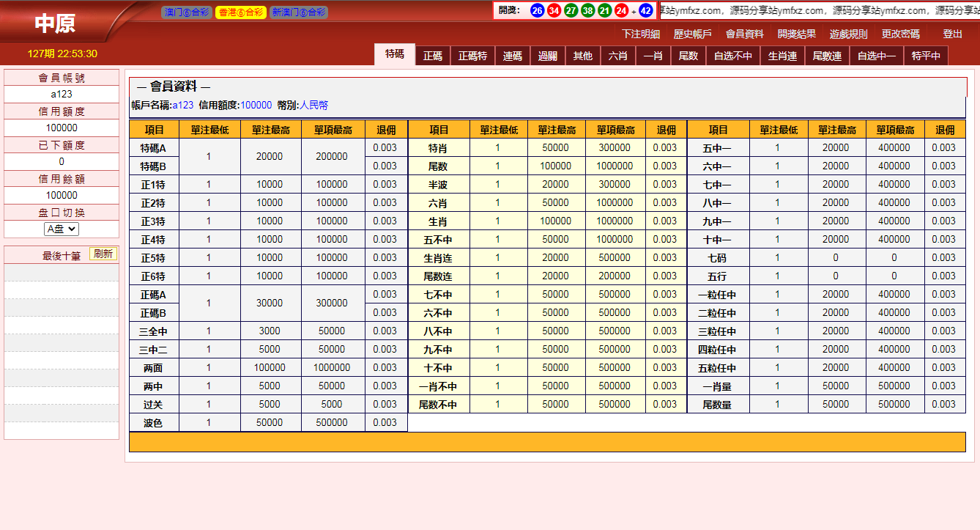This screenshot has width=980, height=530.
Task: Open 遊戲規則 game rules
Action: pyautogui.click(x=848, y=34)
